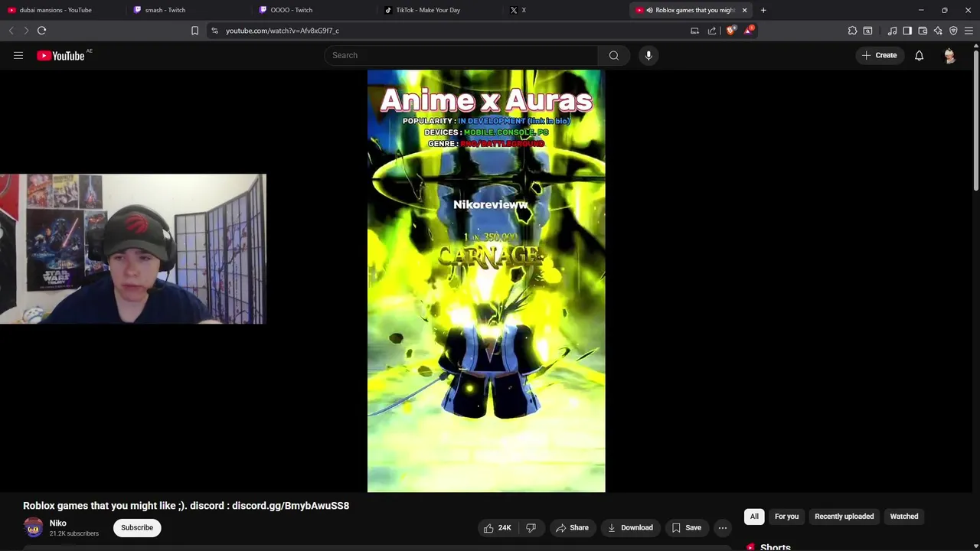Like the video showing 24K
The height and width of the screenshot is (551, 980).
coord(496,527)
